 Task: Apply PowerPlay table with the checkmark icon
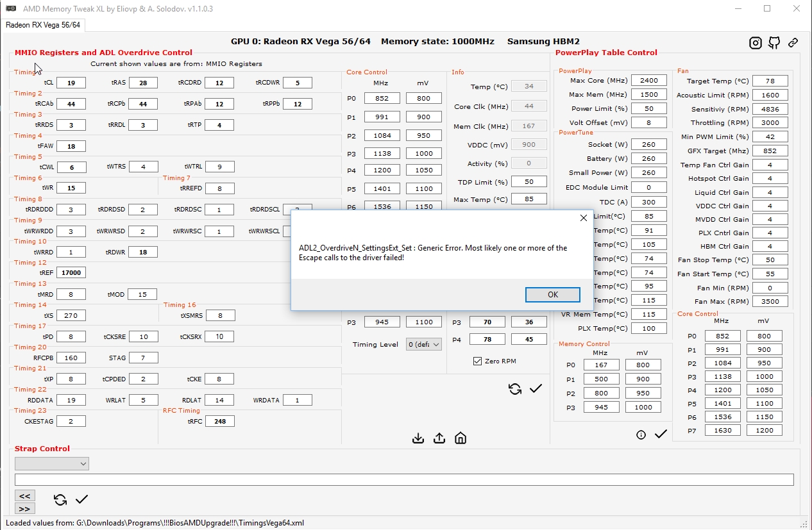click(x=661, y=435)
